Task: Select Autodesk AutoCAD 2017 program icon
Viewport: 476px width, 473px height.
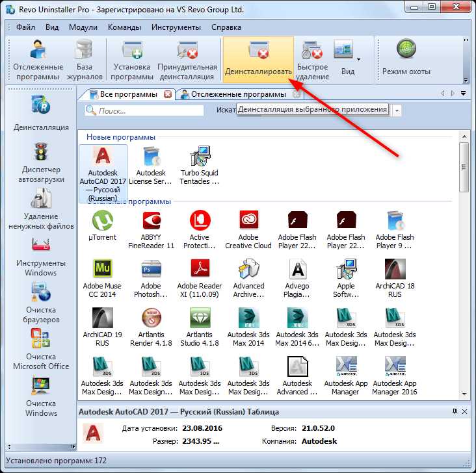Action: (103, 173)
